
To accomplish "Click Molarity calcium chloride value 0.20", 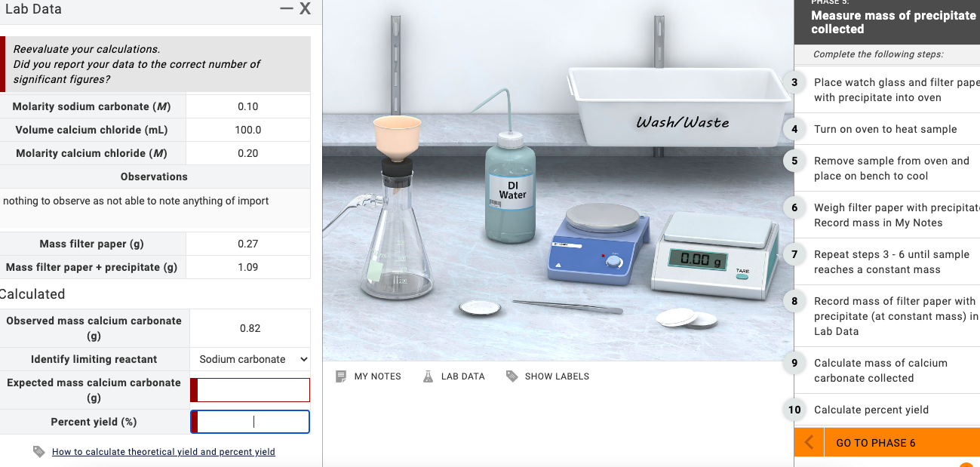I will pos(248,153).
